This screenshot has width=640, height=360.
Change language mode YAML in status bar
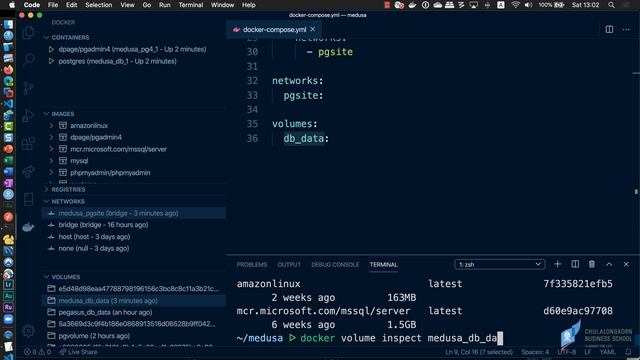pyautogui.click(x=607, y=352)
